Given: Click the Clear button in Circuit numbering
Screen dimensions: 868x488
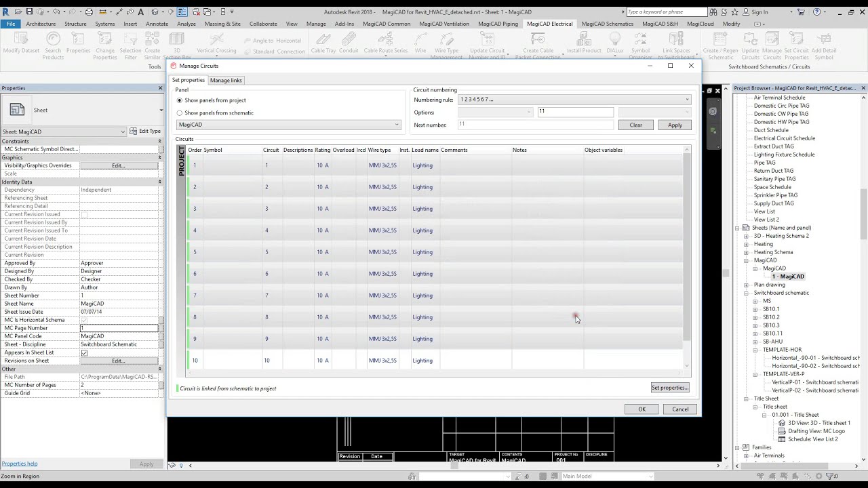Looking at the screenshot, I should (x=635, y=125).
